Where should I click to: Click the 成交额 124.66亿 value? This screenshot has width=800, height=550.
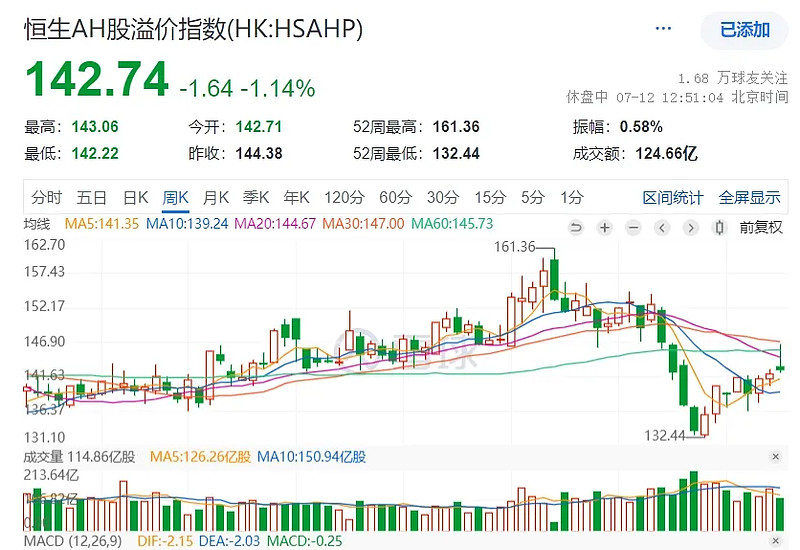666,154
